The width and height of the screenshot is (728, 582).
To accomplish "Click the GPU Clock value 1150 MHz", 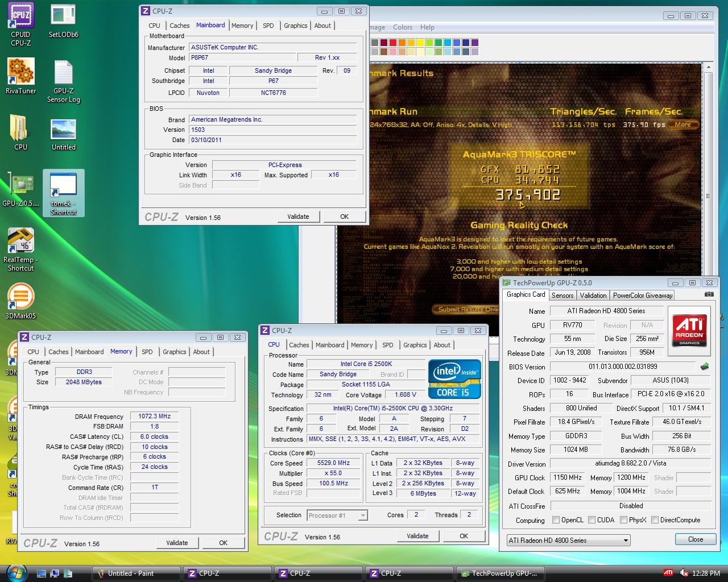I will 568,478.
